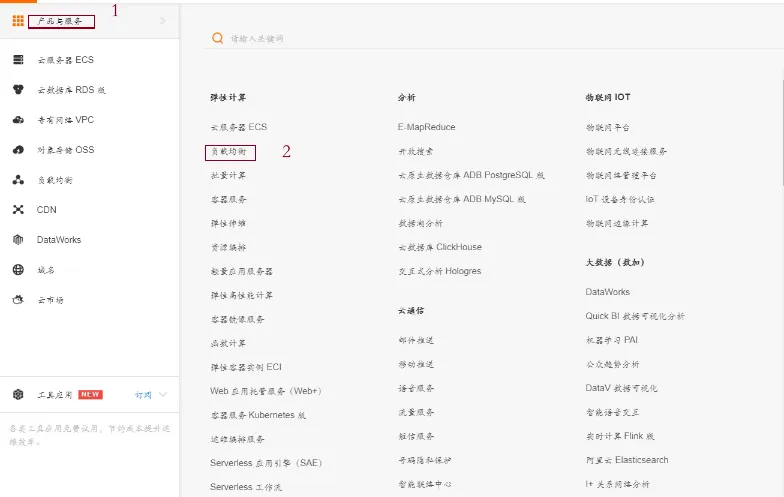
Task: Open I+ 关系网络分析
Action: point(618,484)
